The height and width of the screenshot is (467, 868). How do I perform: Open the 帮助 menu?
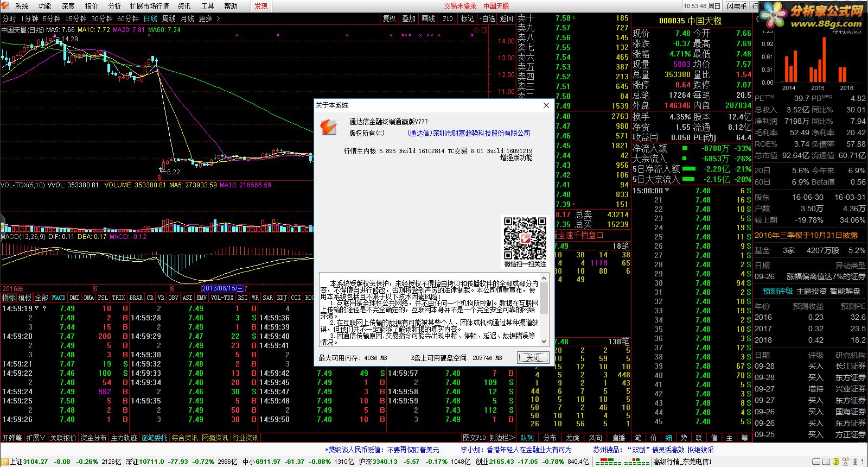click(231, 6)
